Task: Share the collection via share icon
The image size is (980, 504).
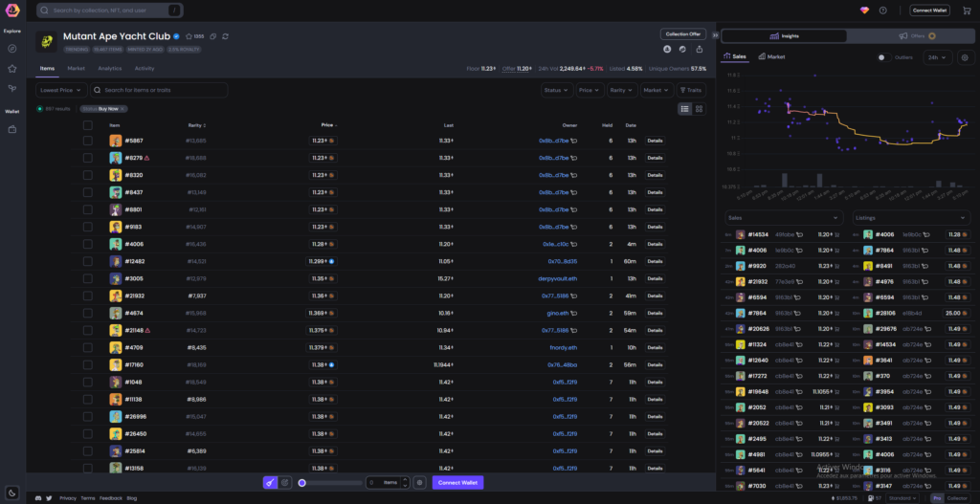Action: [x=699, y=49]
